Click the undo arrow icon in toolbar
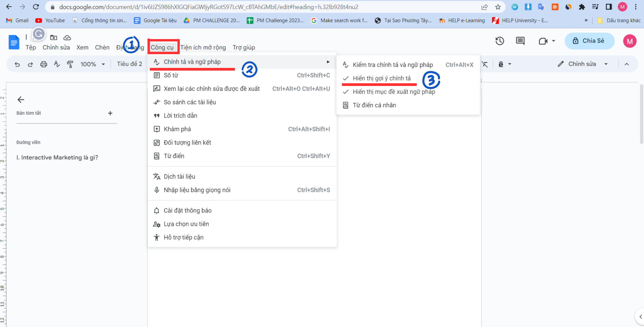The width and height of the screenshot is (644, 327). [x=17, y=64]
